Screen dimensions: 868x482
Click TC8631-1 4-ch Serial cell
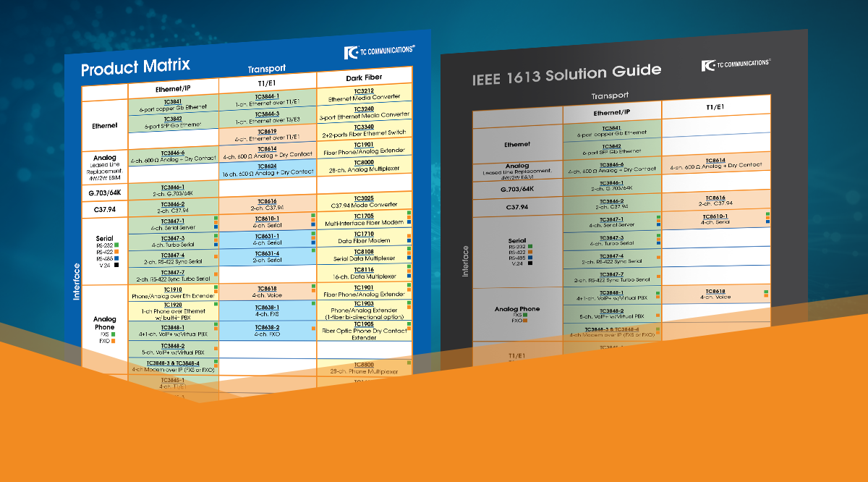(x=267, y=239)
